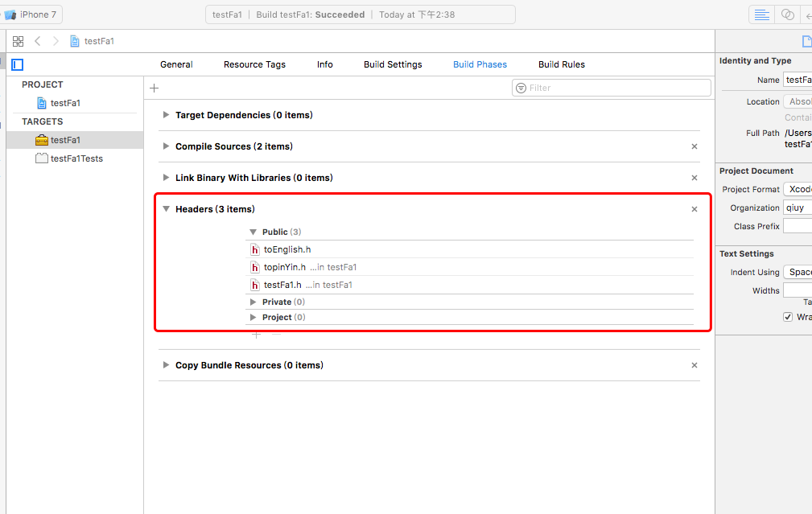Add a new build phase with plus icon
Screen dimensions: 812x514
(154, 88)
